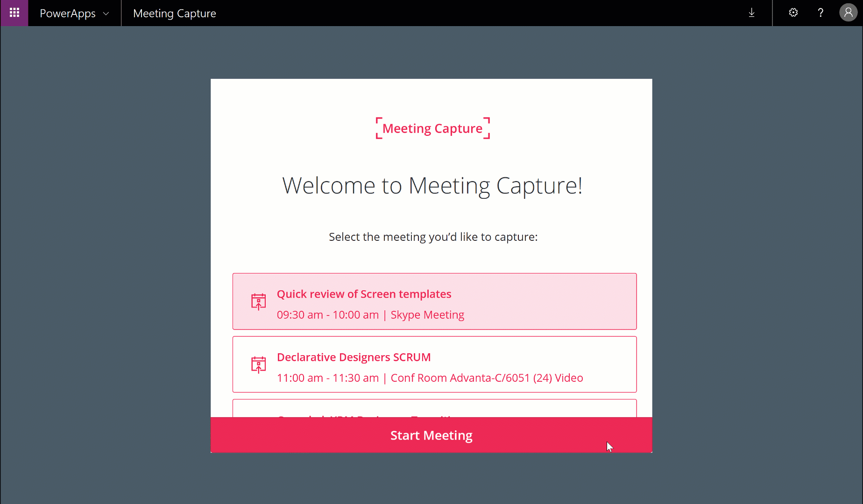Open the settings gear menu
This screenshot has height=504, width=863.
coord(793,13)
